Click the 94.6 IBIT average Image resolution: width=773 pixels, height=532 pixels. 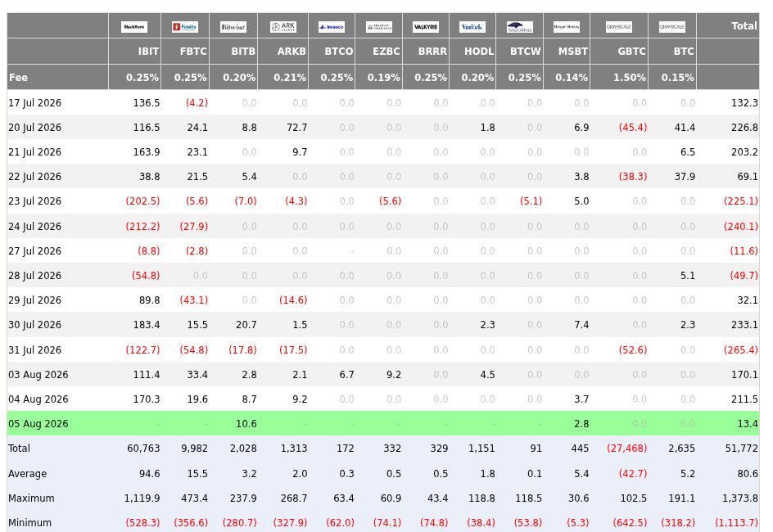(149, 474)
